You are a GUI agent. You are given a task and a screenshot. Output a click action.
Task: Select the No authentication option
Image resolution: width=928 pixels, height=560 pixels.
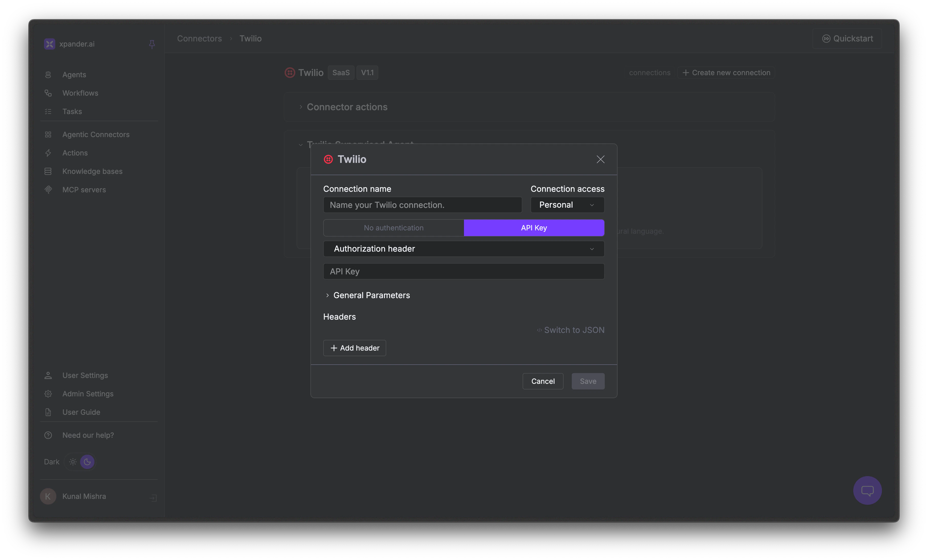393,228
